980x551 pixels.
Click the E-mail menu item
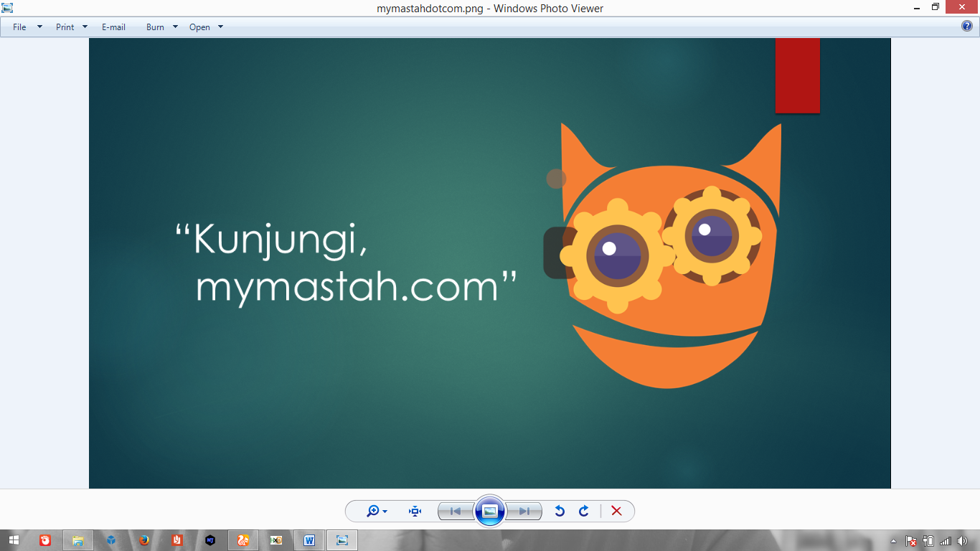[113, 27]
